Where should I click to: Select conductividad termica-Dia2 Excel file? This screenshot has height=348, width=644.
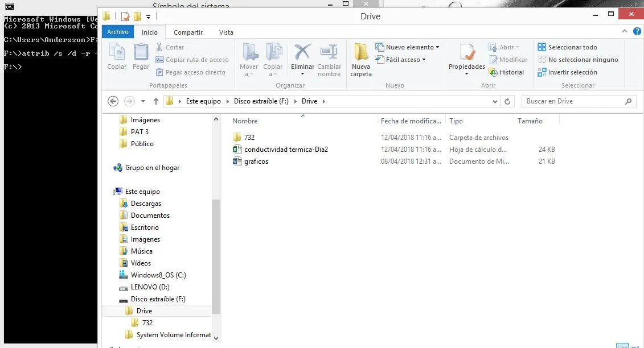click(x=281, y=150)
